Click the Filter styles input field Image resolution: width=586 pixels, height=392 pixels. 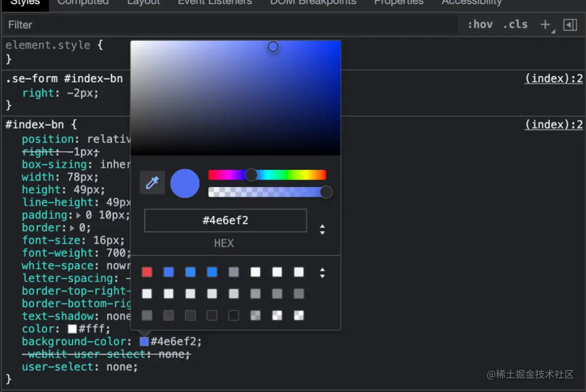(231, 25)
